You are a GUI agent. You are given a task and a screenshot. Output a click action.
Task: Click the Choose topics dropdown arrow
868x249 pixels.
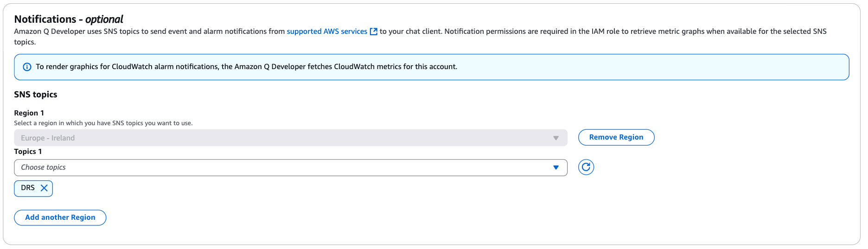click(x=556, y=168)
